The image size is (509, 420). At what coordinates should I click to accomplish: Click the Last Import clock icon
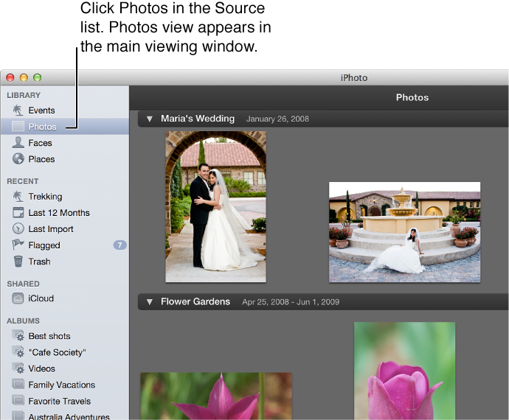pos(18,228)
